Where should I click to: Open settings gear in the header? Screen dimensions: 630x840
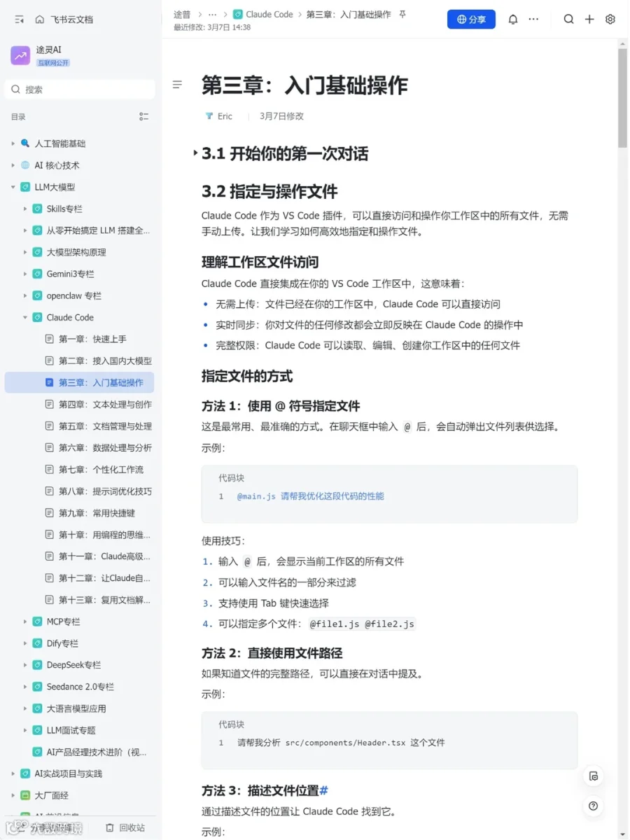(610, 20)
